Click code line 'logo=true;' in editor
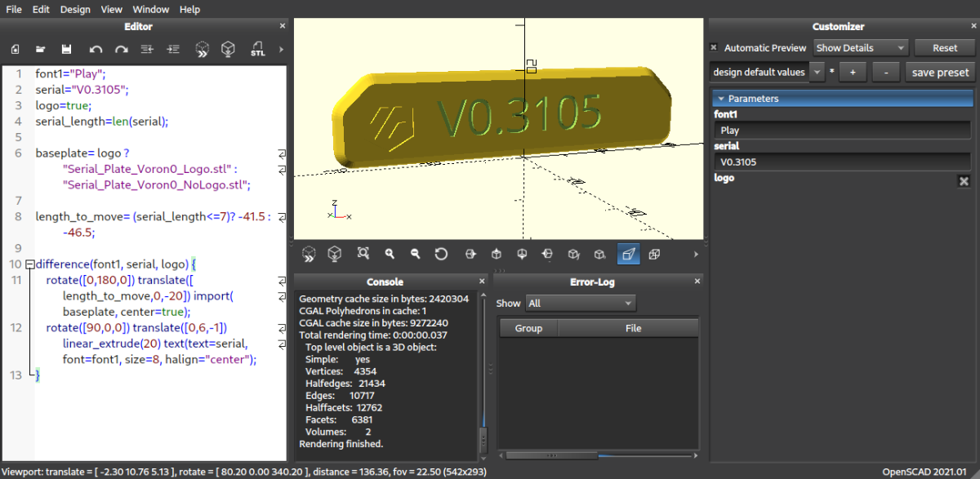The height and width of the screenshot is (479, 980). (x=64, y=105)
